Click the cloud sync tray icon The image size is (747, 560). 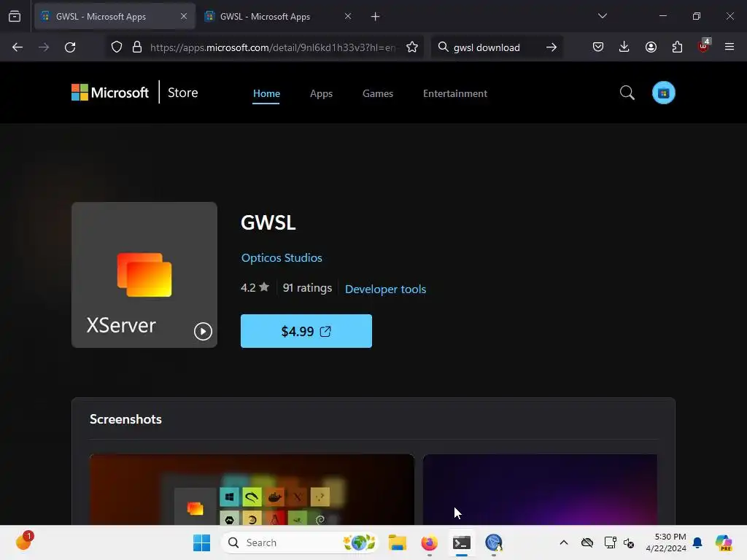(587, 542)
